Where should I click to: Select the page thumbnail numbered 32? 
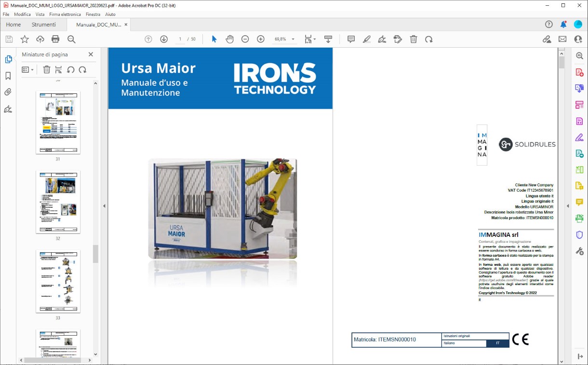coord(58,202)
